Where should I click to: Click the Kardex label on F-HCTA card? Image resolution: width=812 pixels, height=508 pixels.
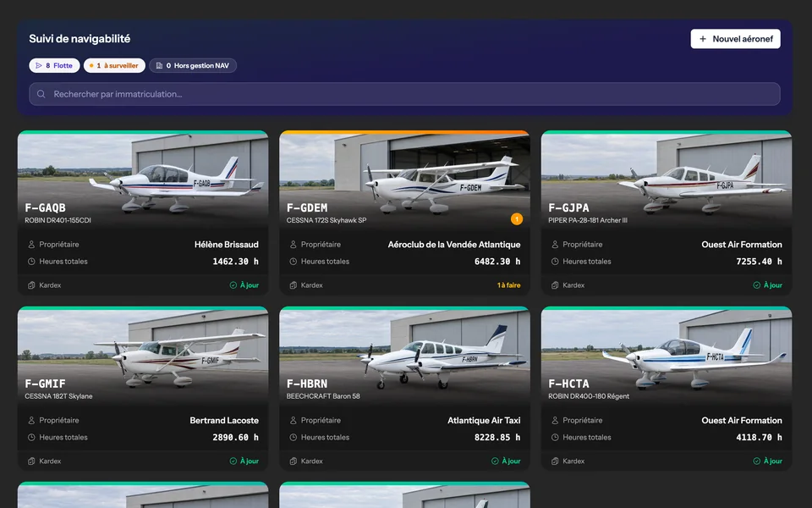pyautogui.click(x=573, y=461)
